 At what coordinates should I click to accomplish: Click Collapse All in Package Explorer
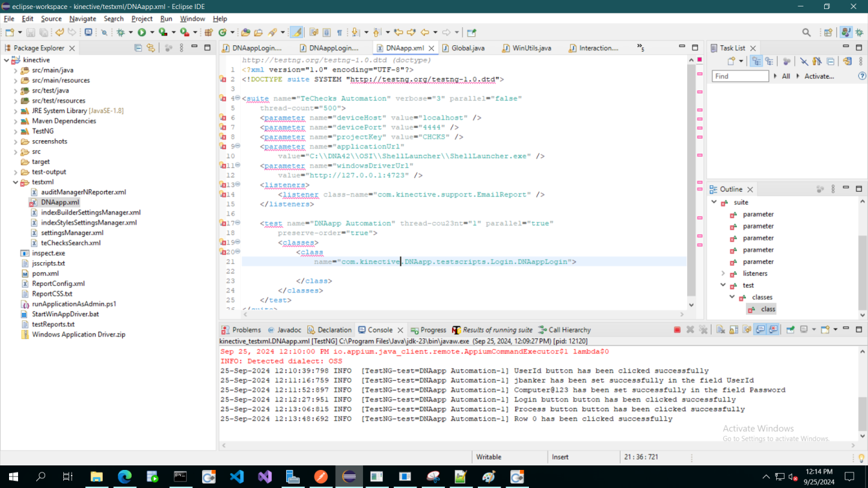pyautogui.click(x=138, y=48)
